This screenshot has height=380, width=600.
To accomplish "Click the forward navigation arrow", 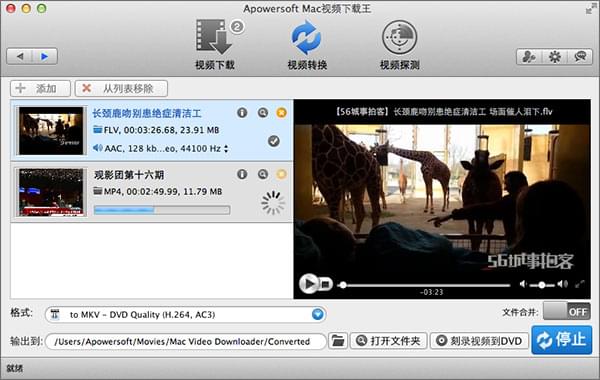I will [x=45, y=57].
